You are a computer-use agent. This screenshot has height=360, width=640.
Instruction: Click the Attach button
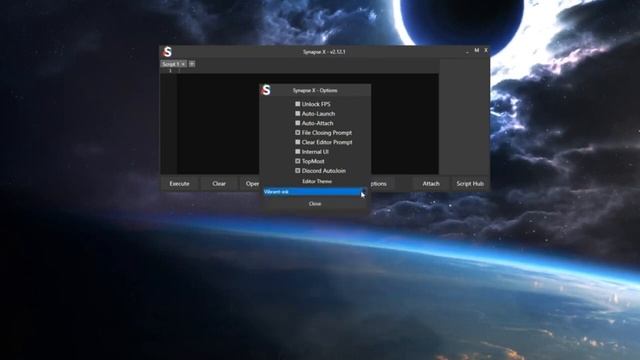[431, 184]
